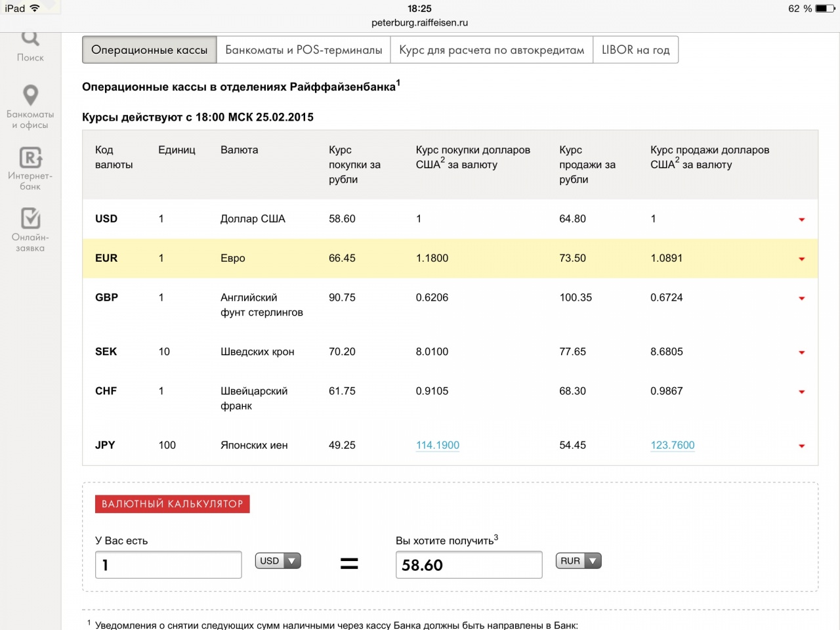840x630 pixels.
Task: Switch to Курс для расчета по автокредитам tab
Action: tap(492, 50)
